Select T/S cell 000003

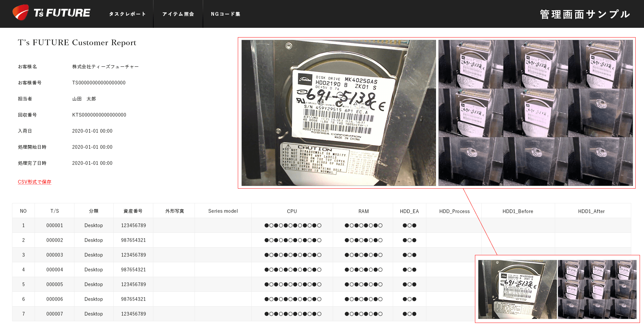[55, 255]
